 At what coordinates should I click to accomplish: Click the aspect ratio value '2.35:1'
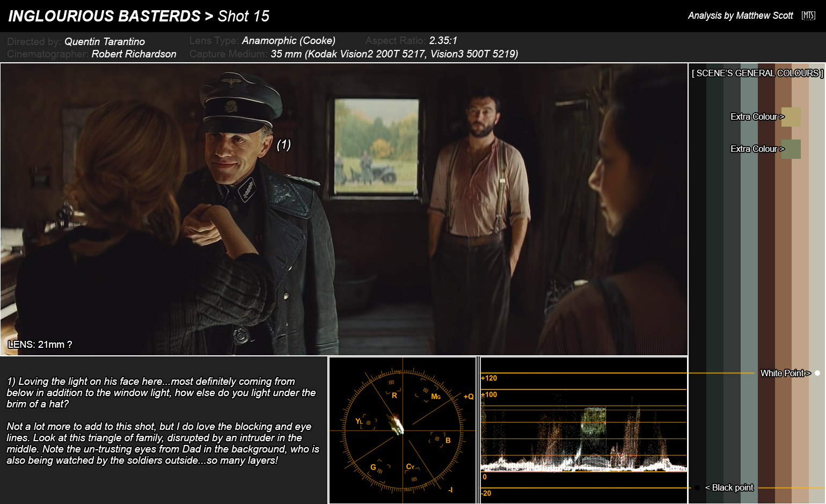pyautogui.click(x=443, y=40)
